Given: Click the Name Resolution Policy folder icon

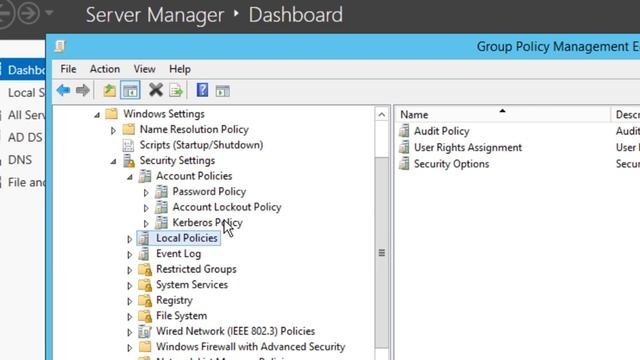Looking at the screenshot, I should click(x=129, y=129).
